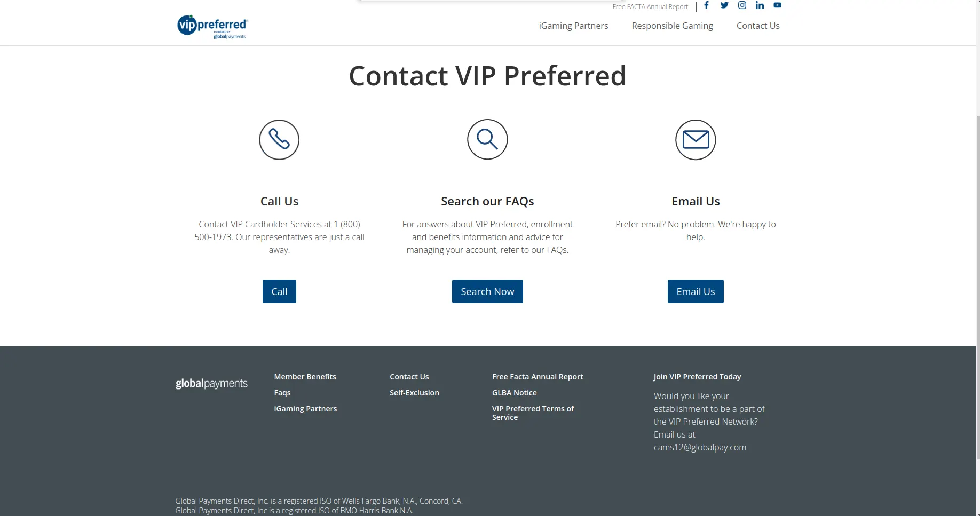Screen dimensions: 980x516
Task: Open GLBA Notice footer link
Action: (514, 393)
